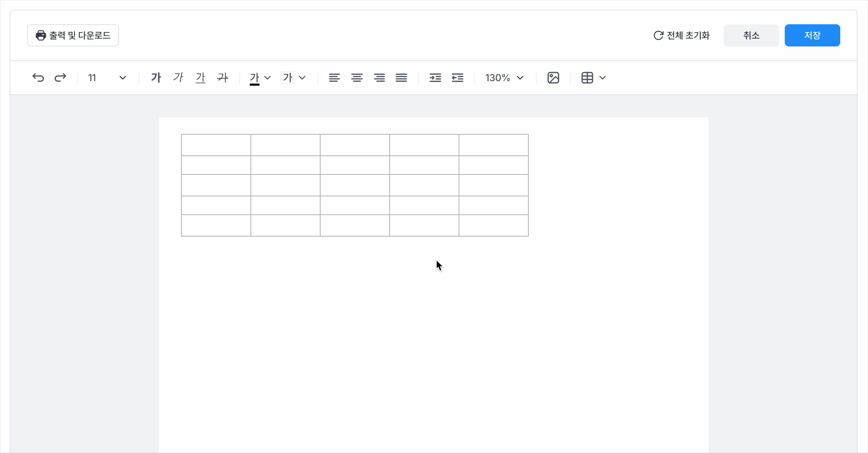Toggle strikethrough 가 formatting
Viewport: 868px width, 453px height.
223,78
